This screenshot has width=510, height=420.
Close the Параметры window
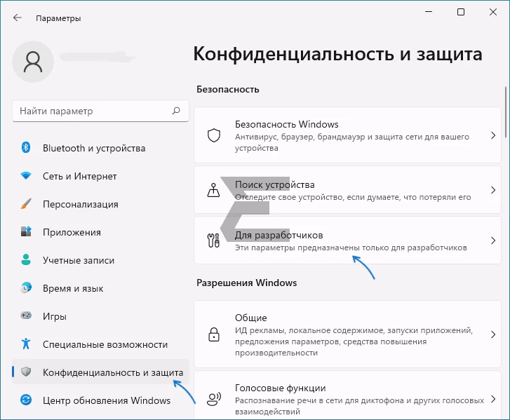(x=492, y=12)
